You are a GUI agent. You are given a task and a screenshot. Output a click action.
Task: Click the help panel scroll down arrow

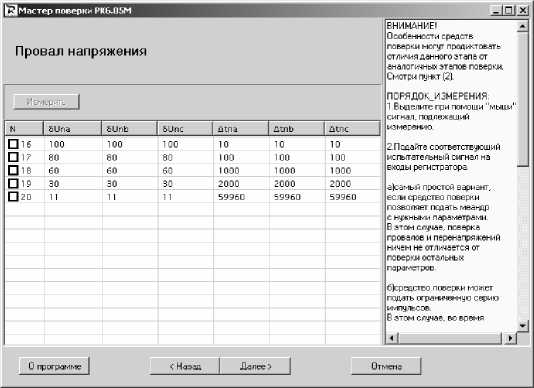point(522,325)
